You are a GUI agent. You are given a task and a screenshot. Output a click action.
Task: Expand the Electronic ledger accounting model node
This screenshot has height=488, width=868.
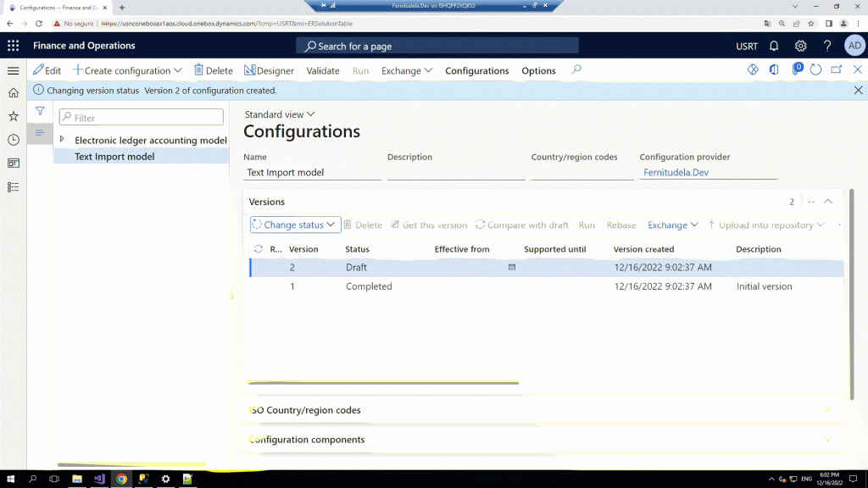click(x=62, y=139)
